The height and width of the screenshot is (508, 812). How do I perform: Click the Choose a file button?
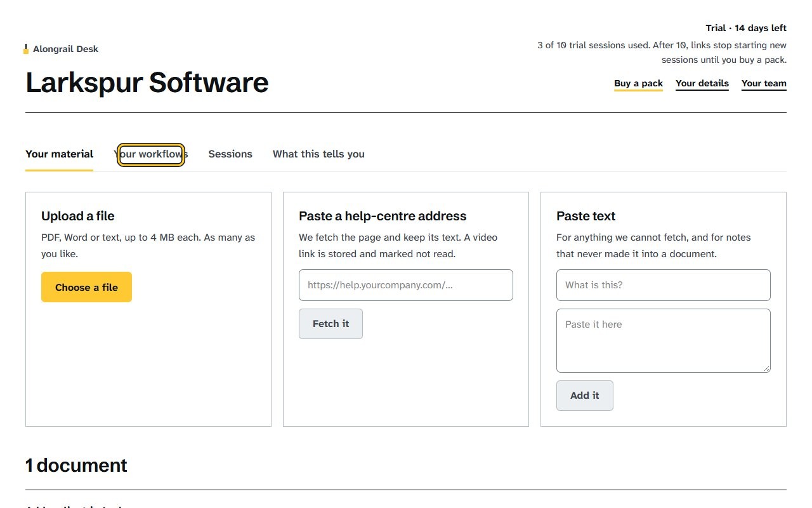click(86, 287)
